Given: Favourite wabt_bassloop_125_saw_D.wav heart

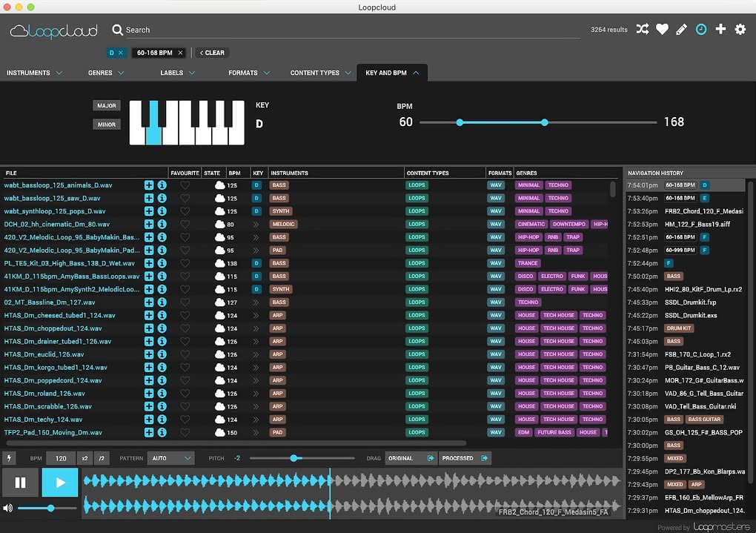Looking at the screenshot, I should [x=185, y=198].
